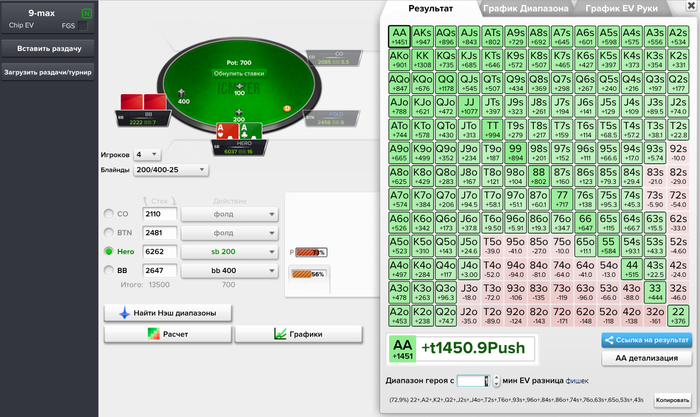Select the BTN radio button
700x417 pixels.
(x=108, y=233)
